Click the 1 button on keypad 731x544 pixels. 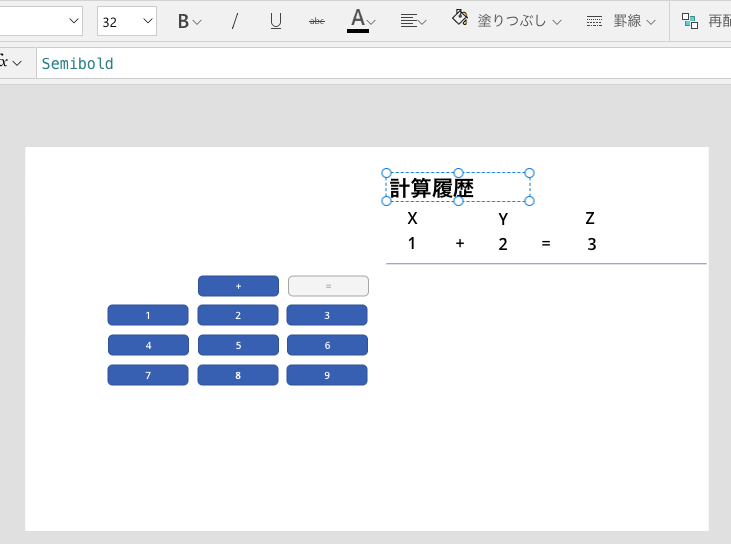(148, 315)
